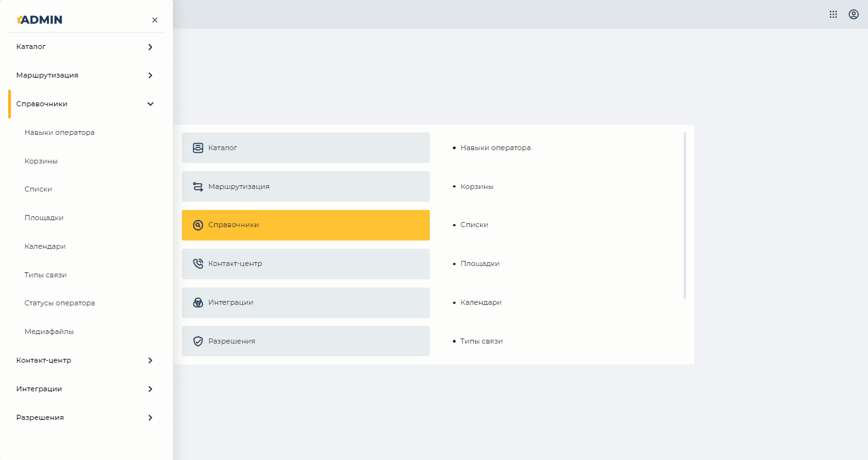The image size is (868, 460).
Task: Open Корзины link in bullet list
Action: tap(477, 186)
